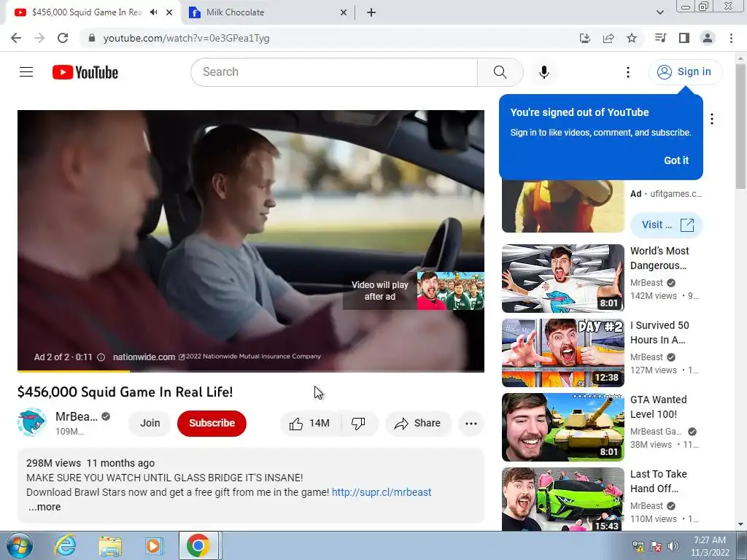Open Chrome three-dot menu
The width and height of the screenshot is (747, 560).
coord(731,38)
